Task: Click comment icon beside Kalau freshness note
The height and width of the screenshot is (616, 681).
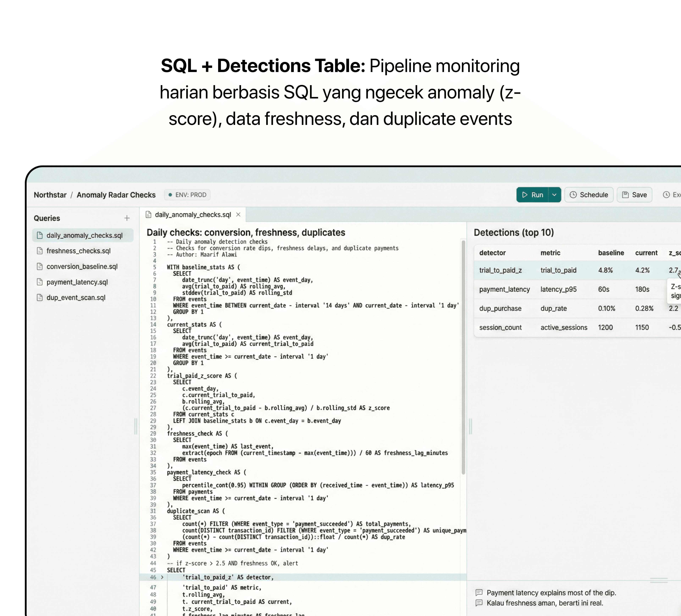Action: (x=479, y=603)
